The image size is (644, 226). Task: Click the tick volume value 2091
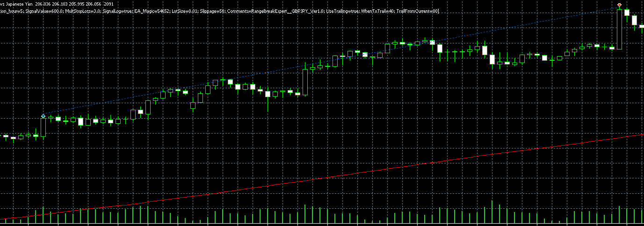click(109, 4)
